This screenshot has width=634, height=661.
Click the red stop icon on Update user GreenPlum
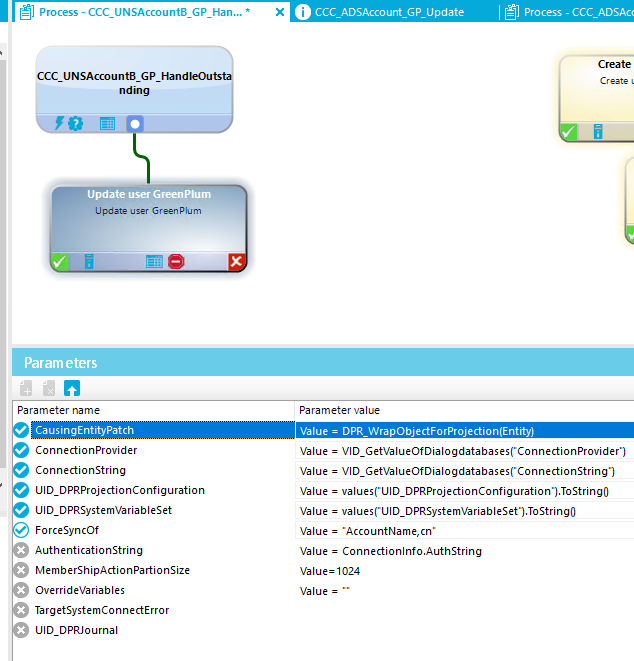point(176,262)
